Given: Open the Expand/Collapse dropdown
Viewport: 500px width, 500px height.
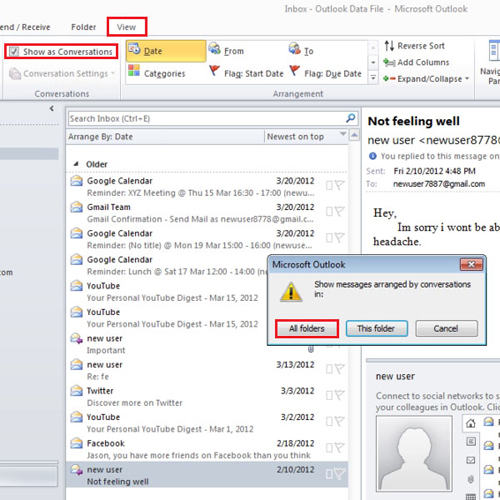Looking at the screenshot, I should pos(426,79).
